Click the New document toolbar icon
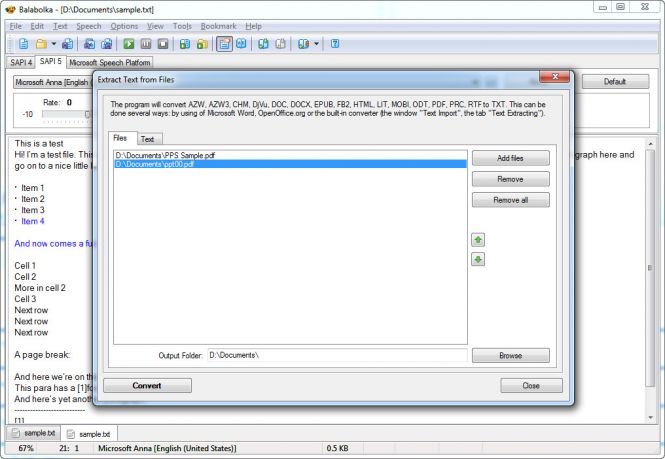The height and width of the screenshot is (459, 665). click(23, 44)
